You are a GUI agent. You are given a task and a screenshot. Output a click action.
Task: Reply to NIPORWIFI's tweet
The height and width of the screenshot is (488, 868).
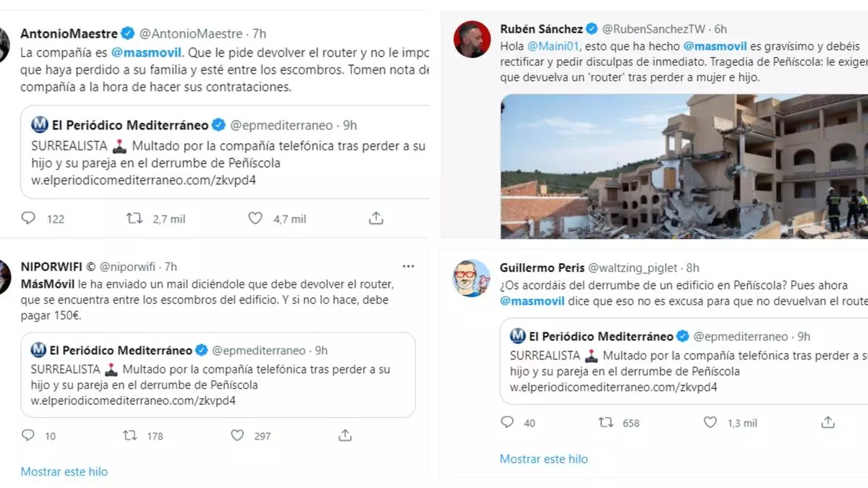(x=28, y=435)
